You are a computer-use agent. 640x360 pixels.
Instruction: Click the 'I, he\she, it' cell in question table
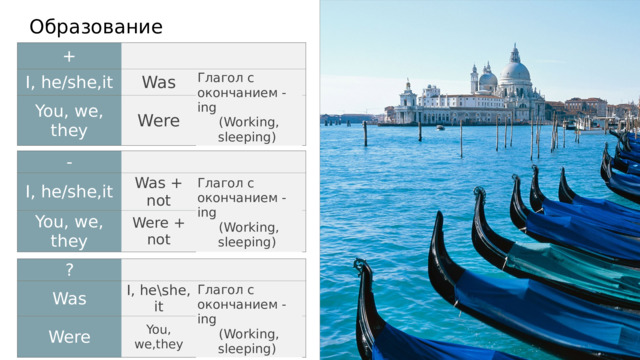(159, 298)
